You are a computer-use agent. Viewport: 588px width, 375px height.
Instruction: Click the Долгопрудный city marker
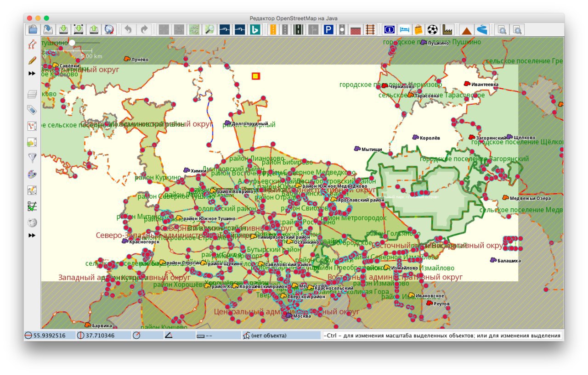click(228, 123)
